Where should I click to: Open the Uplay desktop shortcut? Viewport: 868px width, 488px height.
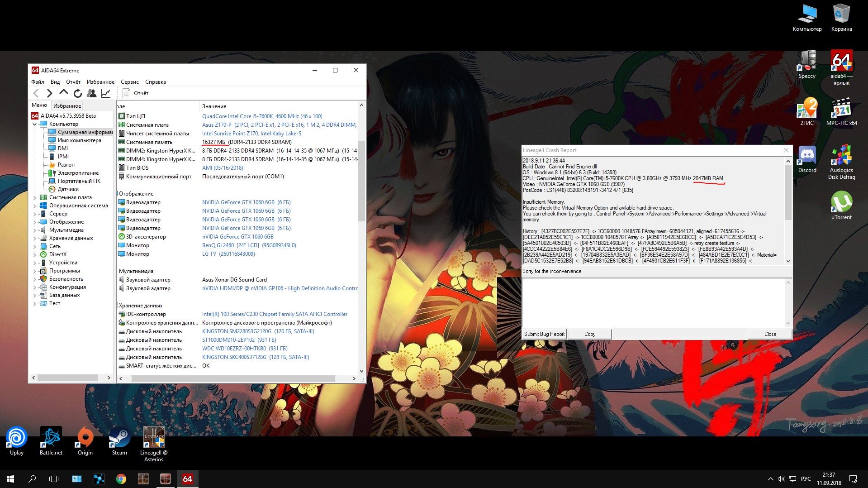coord(17,441)
